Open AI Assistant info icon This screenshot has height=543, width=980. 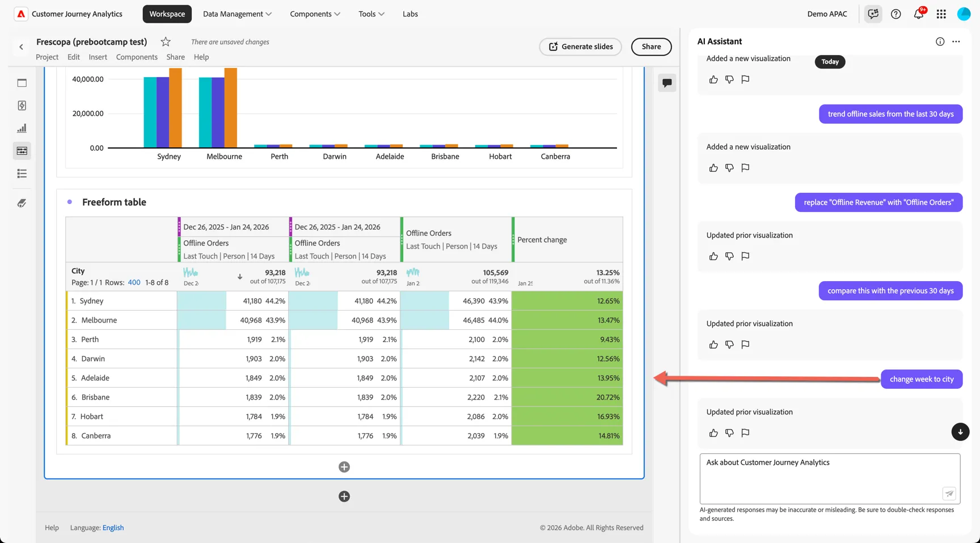[940, 41]
